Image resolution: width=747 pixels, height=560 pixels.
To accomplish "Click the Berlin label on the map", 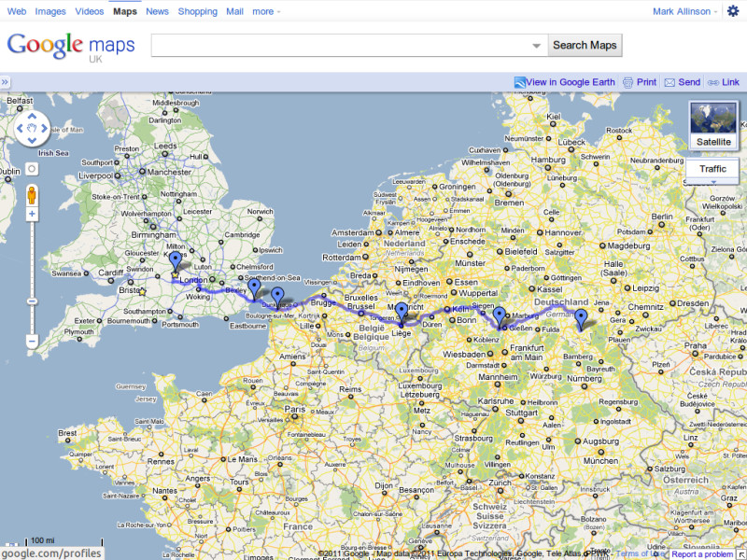I will (x=662, y=217).
